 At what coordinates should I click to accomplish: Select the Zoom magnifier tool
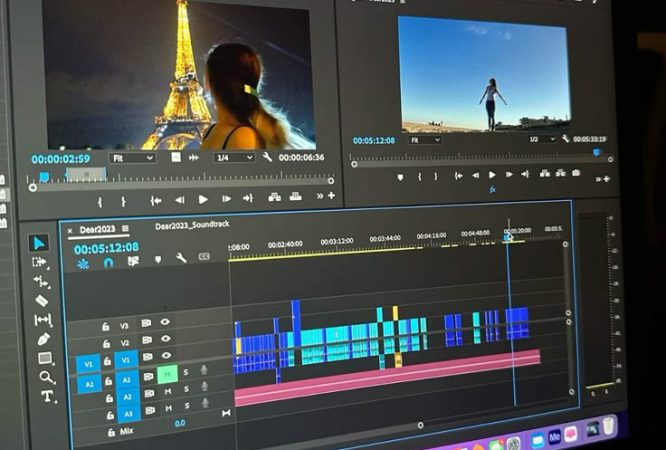click(46, 377)
